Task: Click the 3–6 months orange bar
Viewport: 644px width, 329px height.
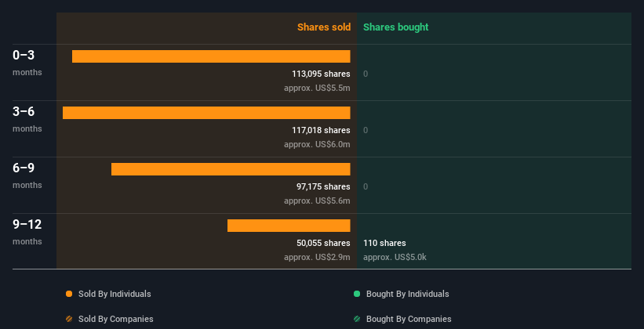Action: 206,113
